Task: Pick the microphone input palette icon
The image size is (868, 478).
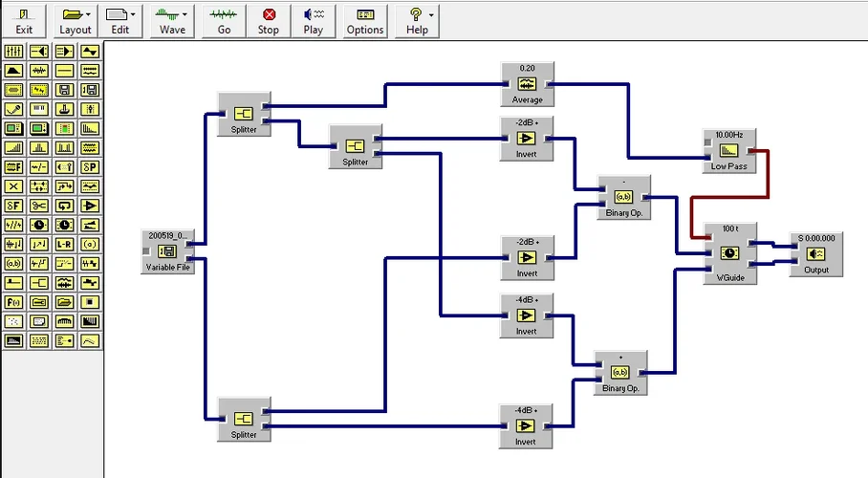Action: (x=13, y=109)
